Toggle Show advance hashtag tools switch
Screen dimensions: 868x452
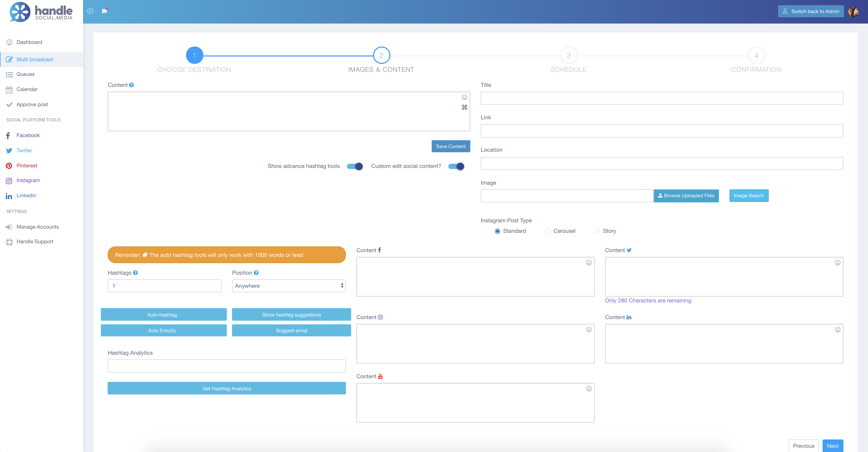pos(355,166)
